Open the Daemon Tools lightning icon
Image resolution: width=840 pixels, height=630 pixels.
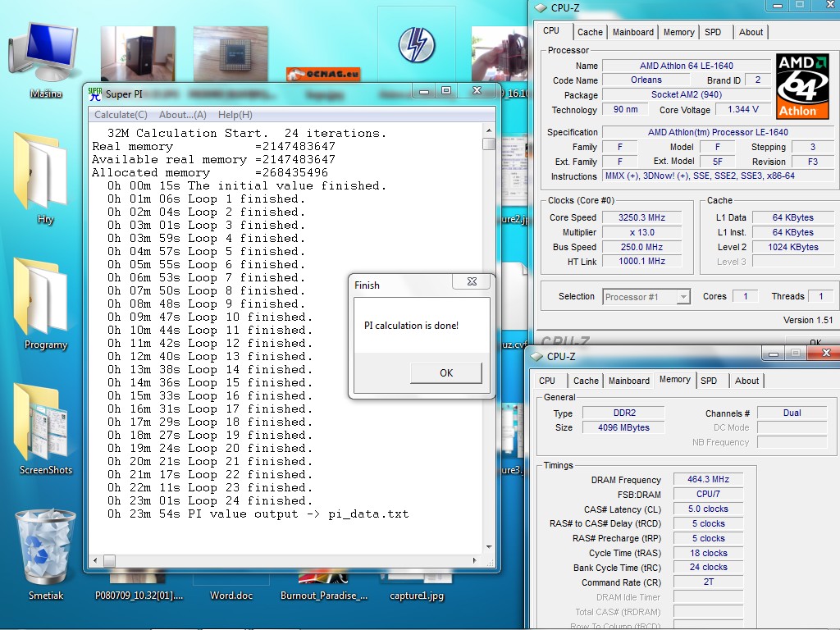coord(417,45)
